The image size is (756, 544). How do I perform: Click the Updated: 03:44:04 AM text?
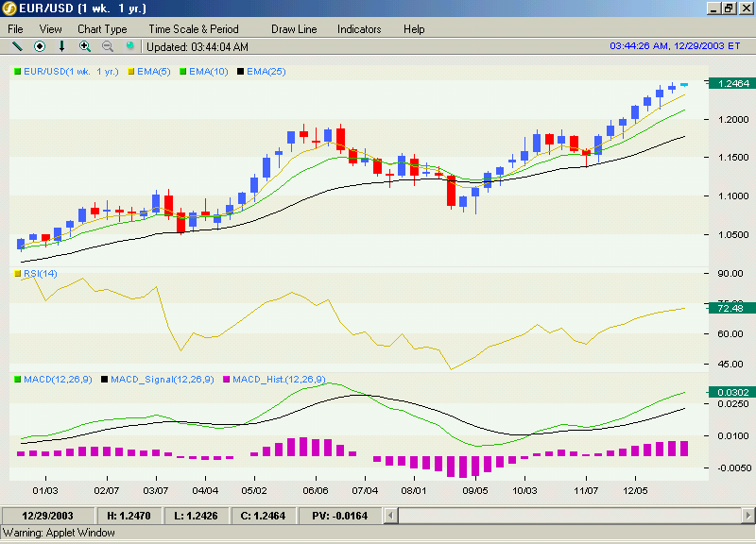pos(198,47)
